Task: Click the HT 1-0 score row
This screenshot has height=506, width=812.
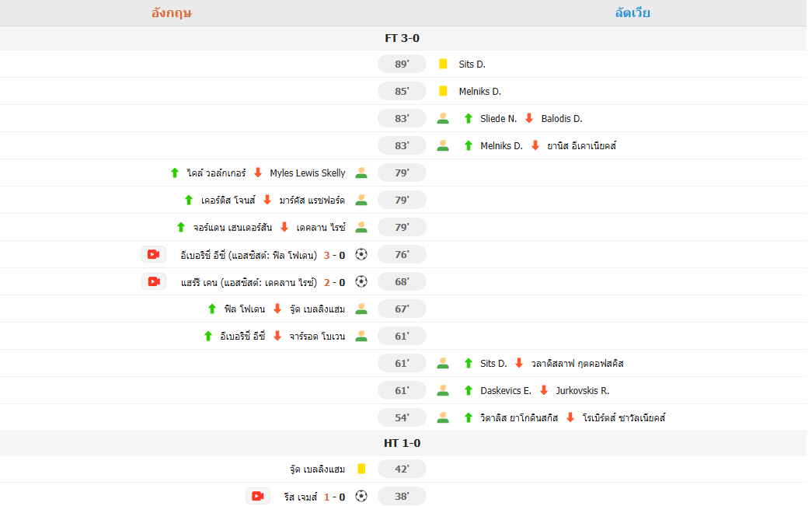Action: (403, 443)
